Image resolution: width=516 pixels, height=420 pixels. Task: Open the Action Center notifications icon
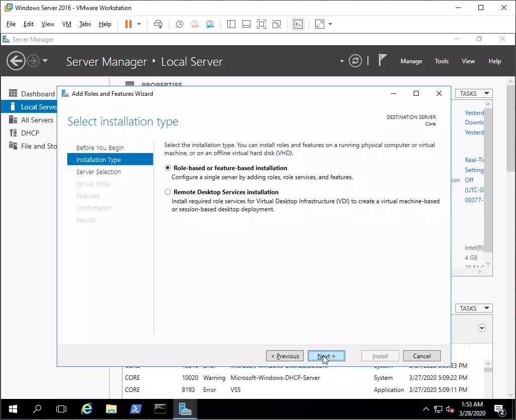[x=500, y=409]
